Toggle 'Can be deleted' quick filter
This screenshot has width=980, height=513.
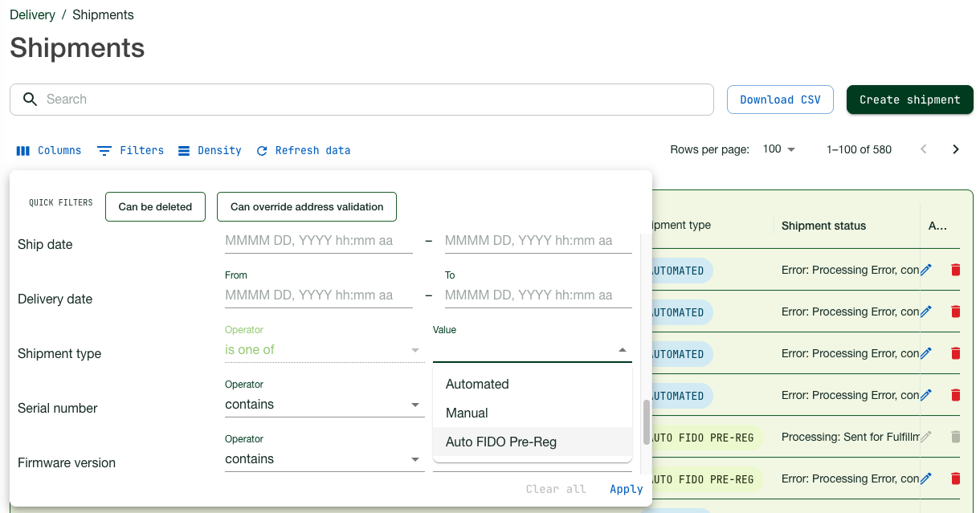(155, 206)
